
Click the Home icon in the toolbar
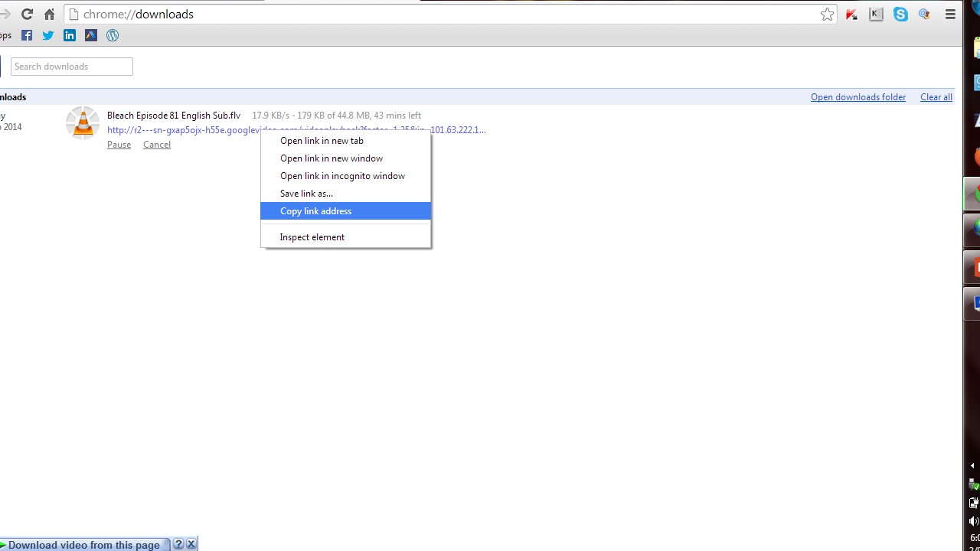click(49, 15)
